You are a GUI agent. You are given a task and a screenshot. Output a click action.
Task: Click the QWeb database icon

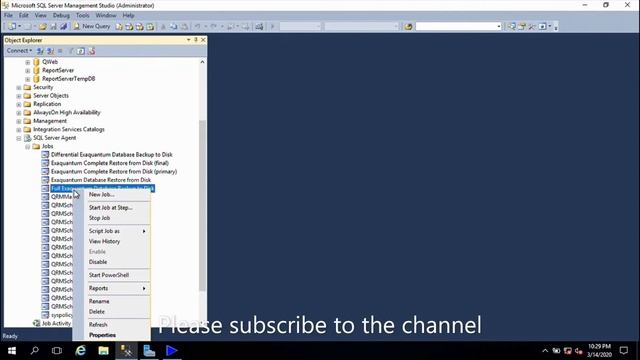(x=36, y=62)
